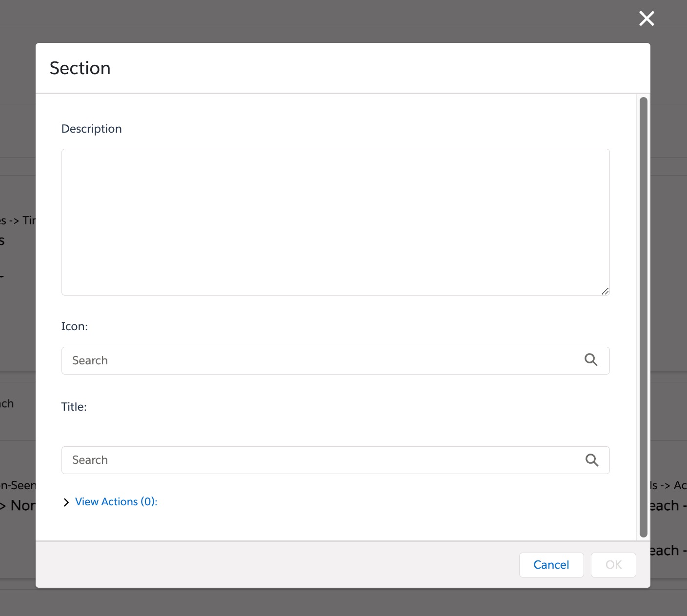The width and height of the screenshot is (687, 616).
Task: Click the magnifier icon in the Title search field
Action: click(x=591, y=460)
